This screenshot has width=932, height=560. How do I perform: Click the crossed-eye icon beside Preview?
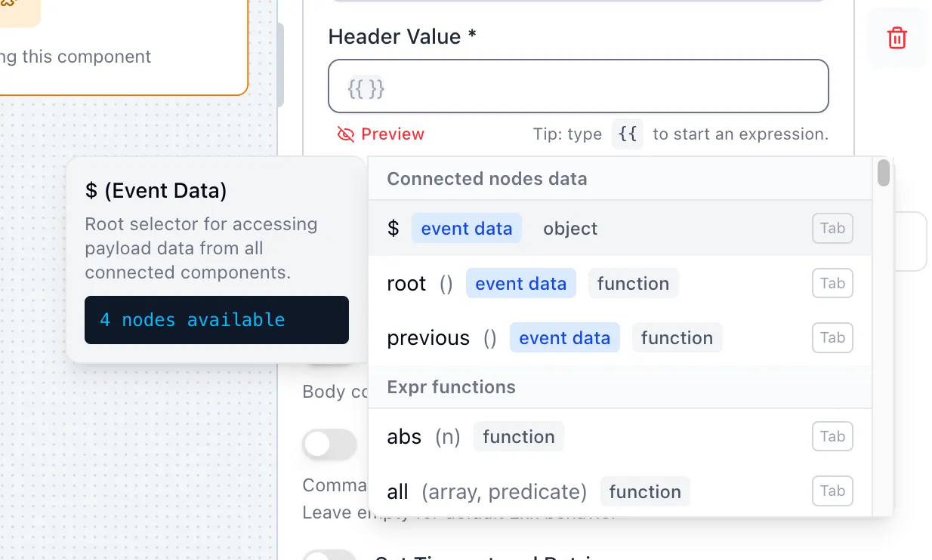point(346,134)
